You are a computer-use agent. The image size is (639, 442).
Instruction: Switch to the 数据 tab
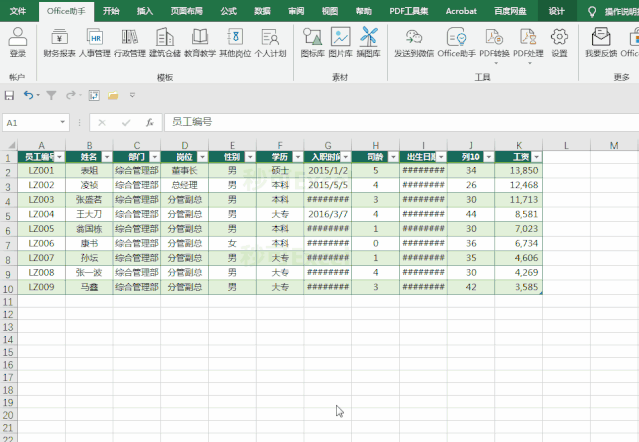coord(262,11)
